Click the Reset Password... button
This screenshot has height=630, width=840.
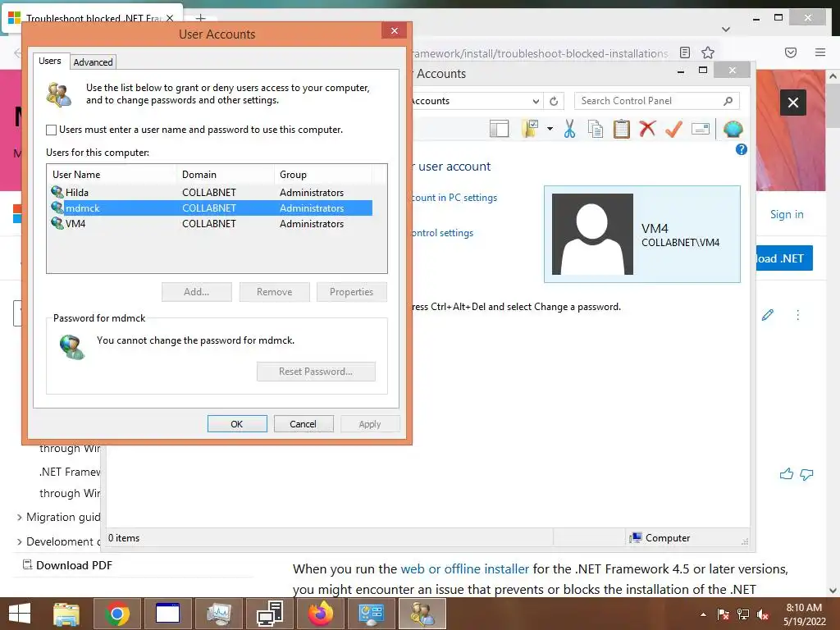pos(316,372)
